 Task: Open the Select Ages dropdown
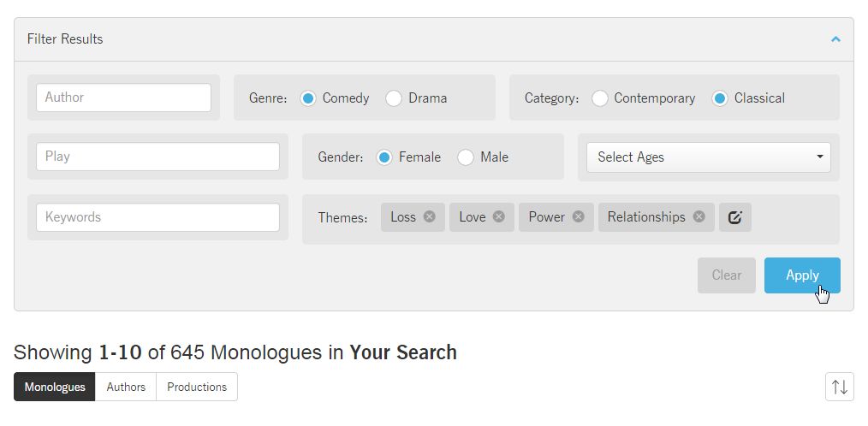pos(709,157)
